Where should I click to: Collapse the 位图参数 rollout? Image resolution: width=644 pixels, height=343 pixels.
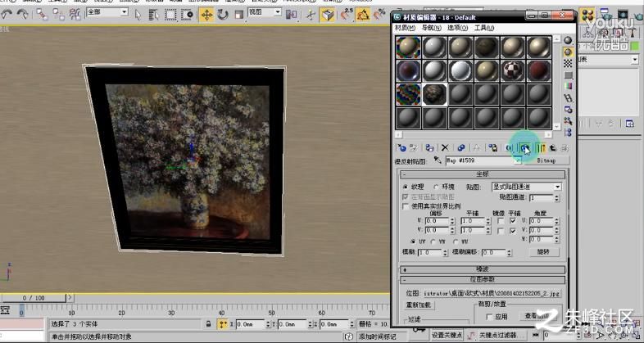coord(483,279)
